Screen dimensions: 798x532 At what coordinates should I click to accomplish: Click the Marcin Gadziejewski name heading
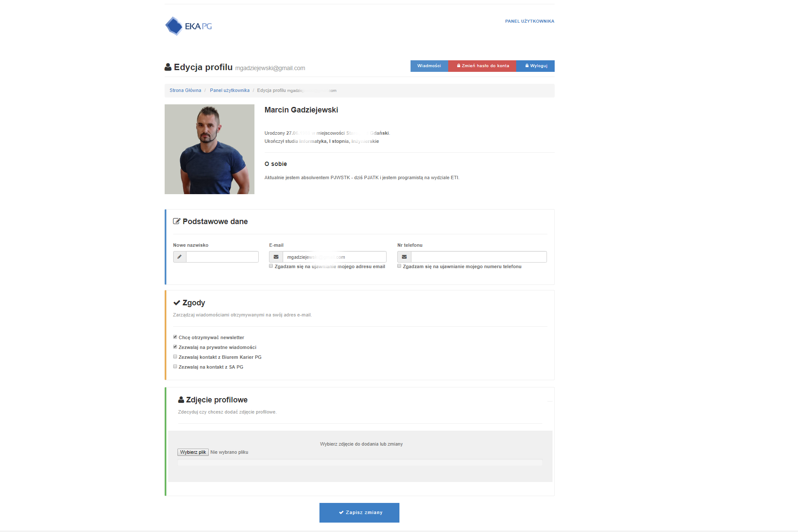[301, 110]
